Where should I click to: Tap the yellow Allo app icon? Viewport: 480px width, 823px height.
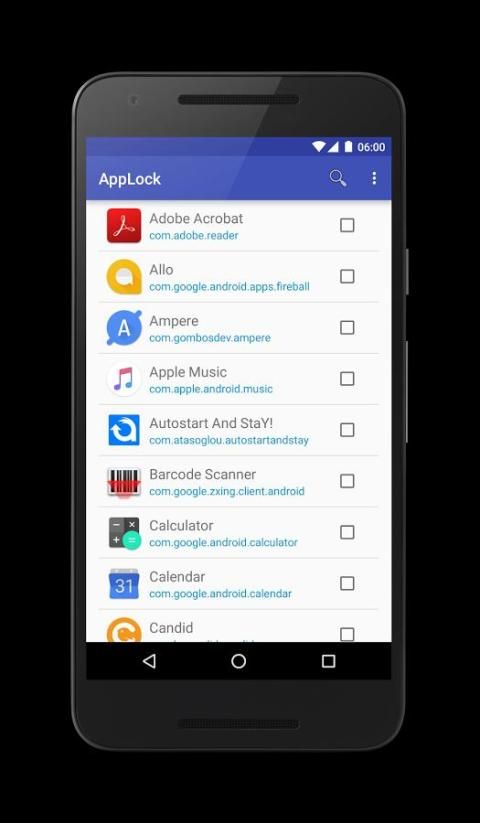coord(124,277)
